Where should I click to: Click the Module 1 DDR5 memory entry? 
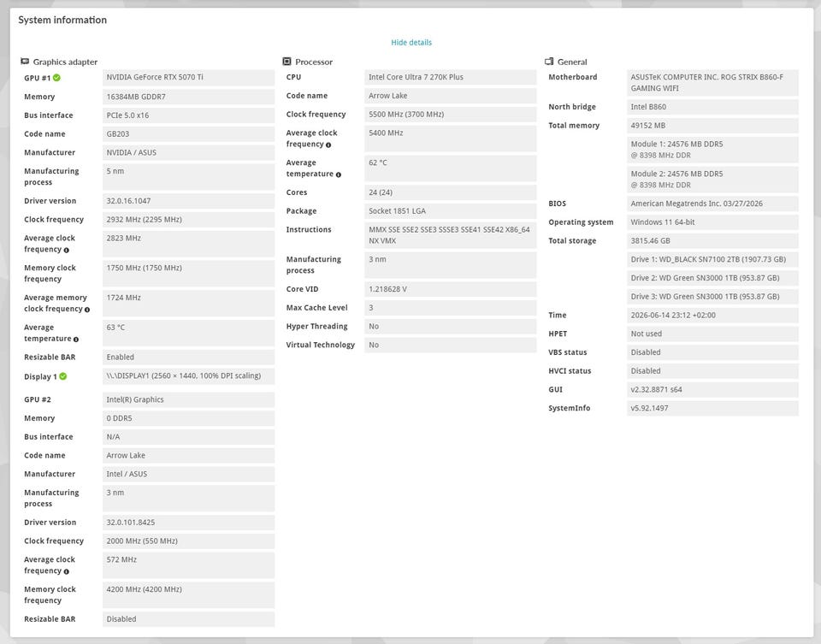click(x=712, y=150)
